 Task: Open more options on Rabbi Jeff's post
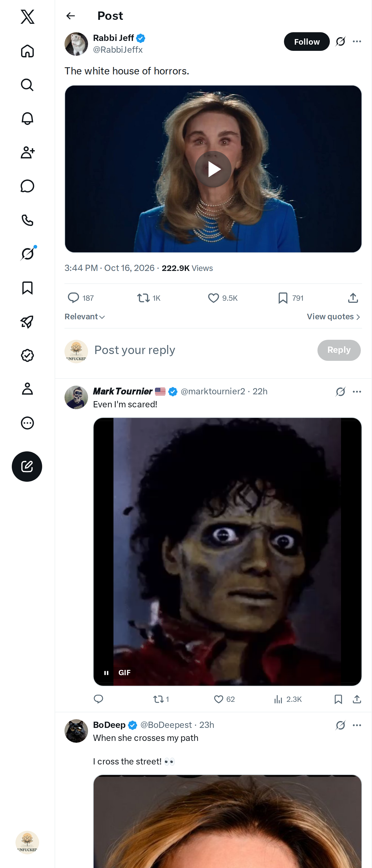coord(357,42)
